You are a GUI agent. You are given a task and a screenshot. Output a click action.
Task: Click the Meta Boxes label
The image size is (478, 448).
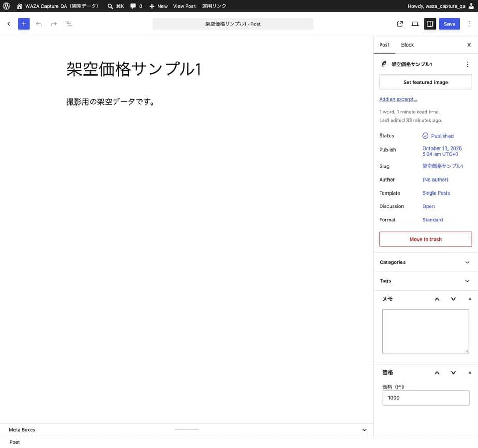click(22, 430)
